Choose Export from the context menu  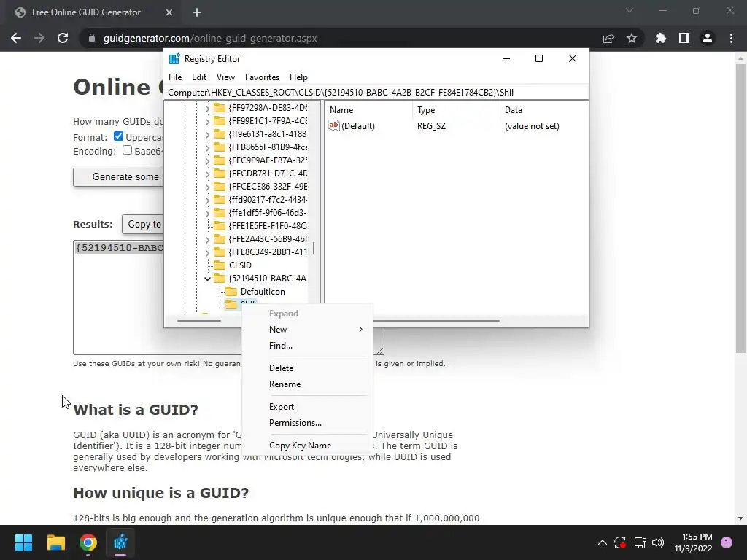(307, 407)
